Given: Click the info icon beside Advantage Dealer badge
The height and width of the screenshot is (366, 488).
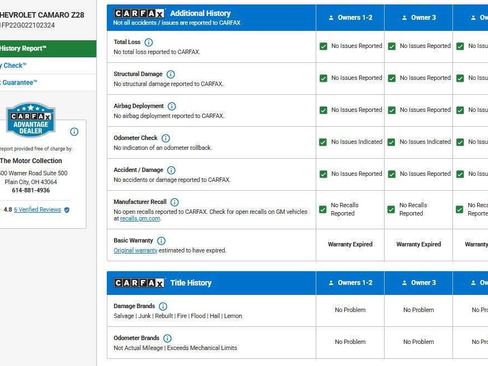Looking at the screenshot, I should pos(74,132).
